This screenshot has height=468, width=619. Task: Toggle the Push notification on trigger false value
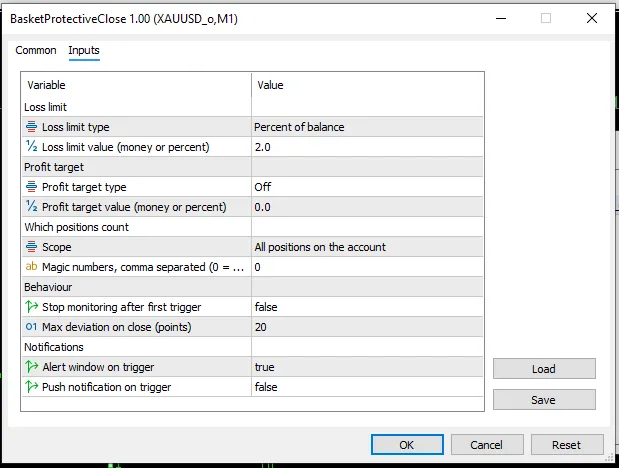pyautogui.click(x=367, y=387)
